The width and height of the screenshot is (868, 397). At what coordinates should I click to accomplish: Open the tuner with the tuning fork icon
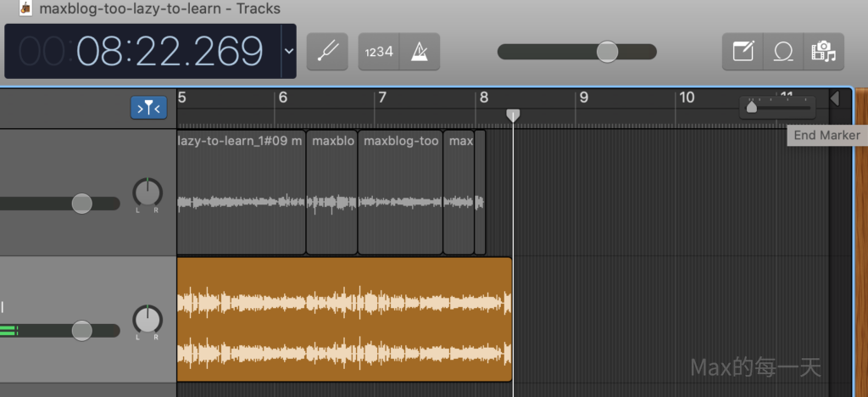click(327, 52)
